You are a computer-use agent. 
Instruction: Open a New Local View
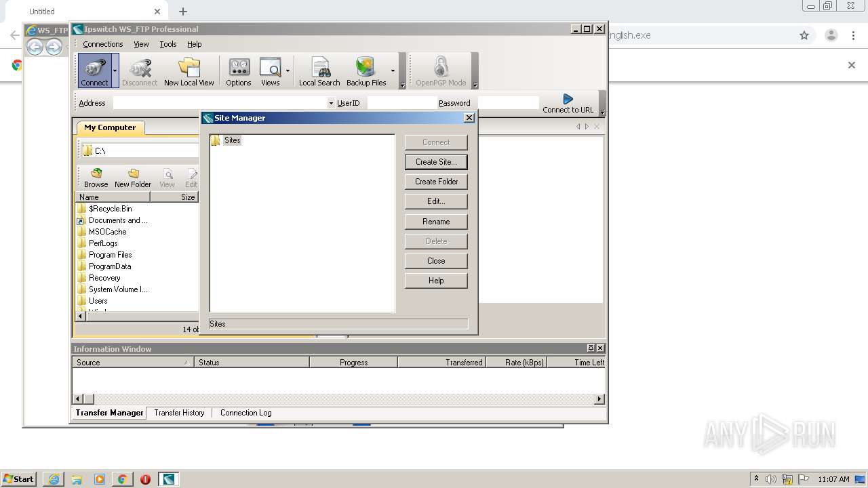coord(189,70)
